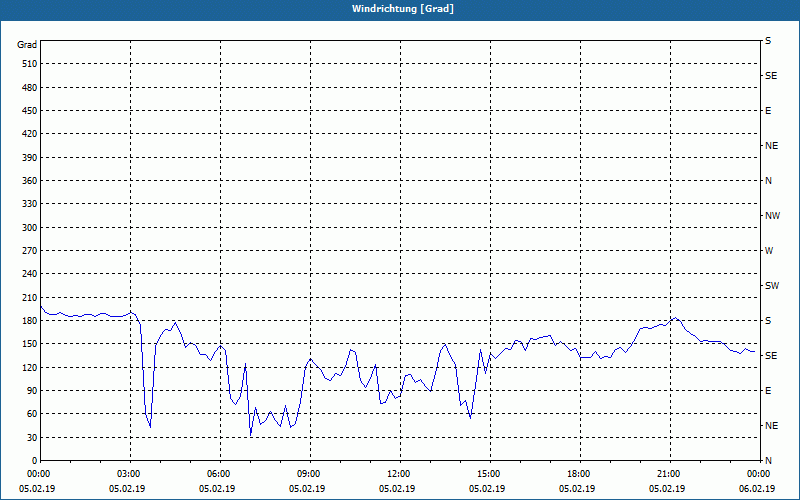
Task: Select the "E" compass label level with 450
Action: pyautogui.click(x=768, y=111)
